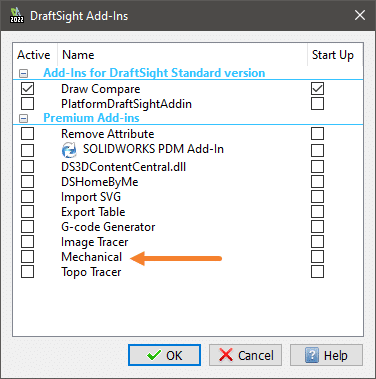Click the Active column header
The height and width of the screenshot is (379, 376).
tap(35, 55)
